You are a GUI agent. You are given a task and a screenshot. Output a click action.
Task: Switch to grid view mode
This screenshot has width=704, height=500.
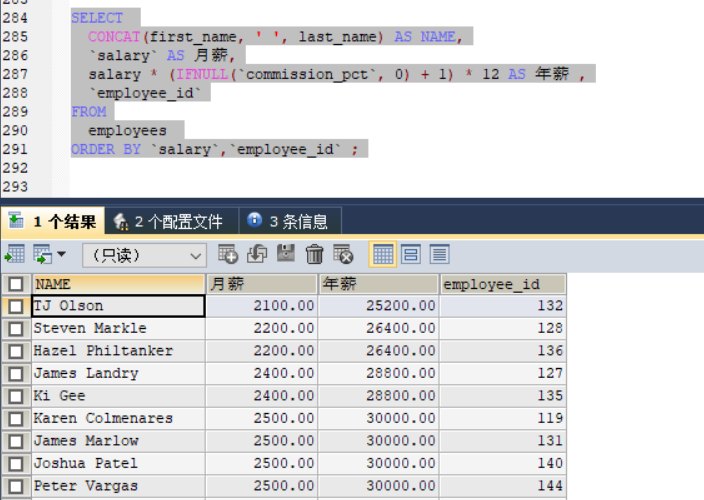383,254
